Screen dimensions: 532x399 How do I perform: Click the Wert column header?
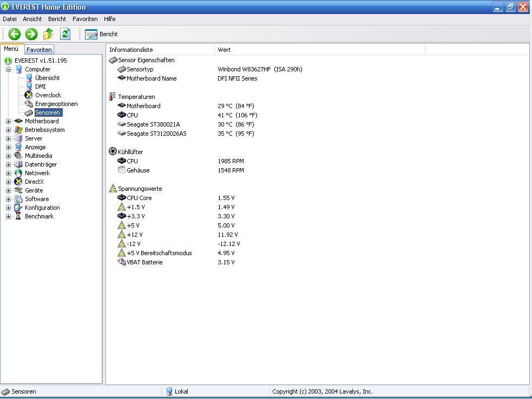pos(320,50)
